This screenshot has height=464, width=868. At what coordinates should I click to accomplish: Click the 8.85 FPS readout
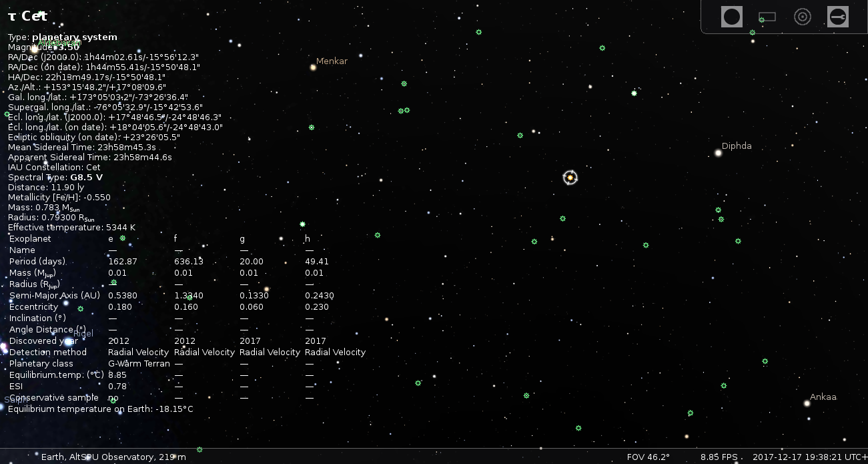click(719, 457)
